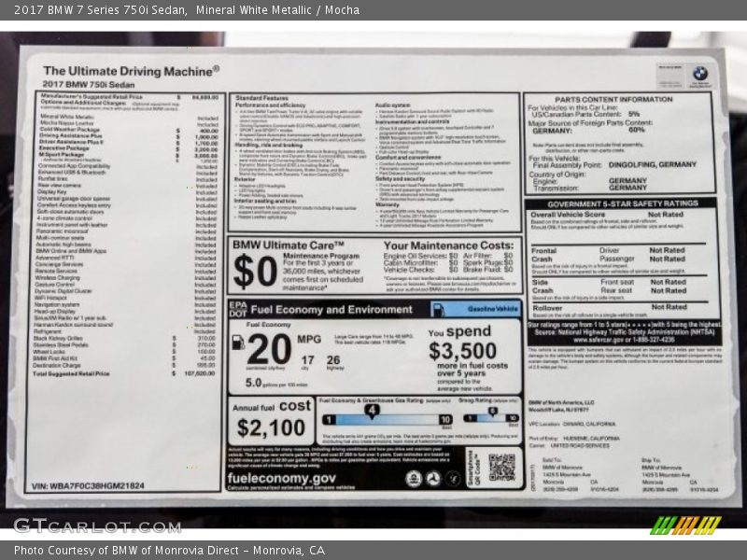
Task: Click the 17 city MPG value
Action: click(x=308, y=360)
